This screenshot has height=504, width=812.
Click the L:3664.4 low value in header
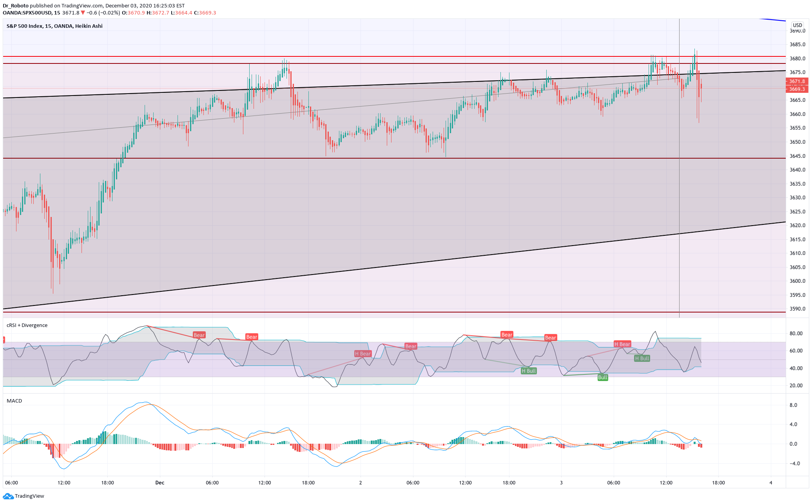point(182,13)
